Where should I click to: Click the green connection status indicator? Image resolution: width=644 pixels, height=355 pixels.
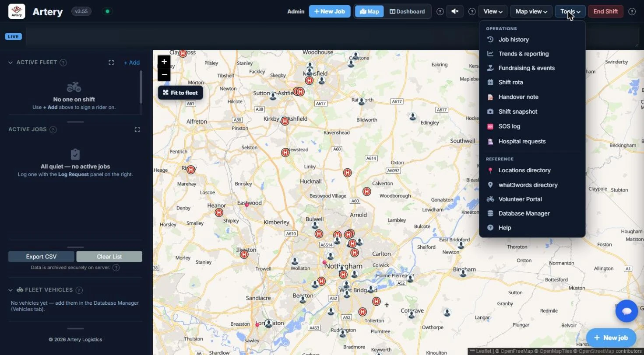(x=107, y=11)
